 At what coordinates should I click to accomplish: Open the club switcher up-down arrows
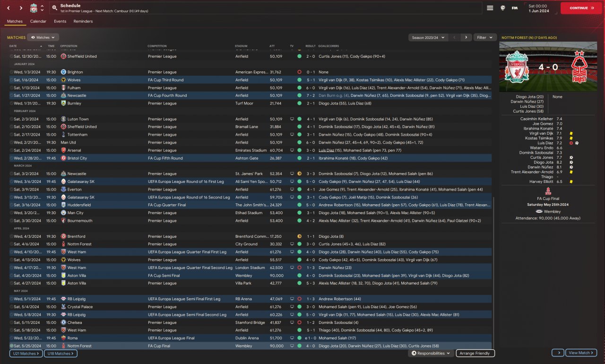coord(42,8)
